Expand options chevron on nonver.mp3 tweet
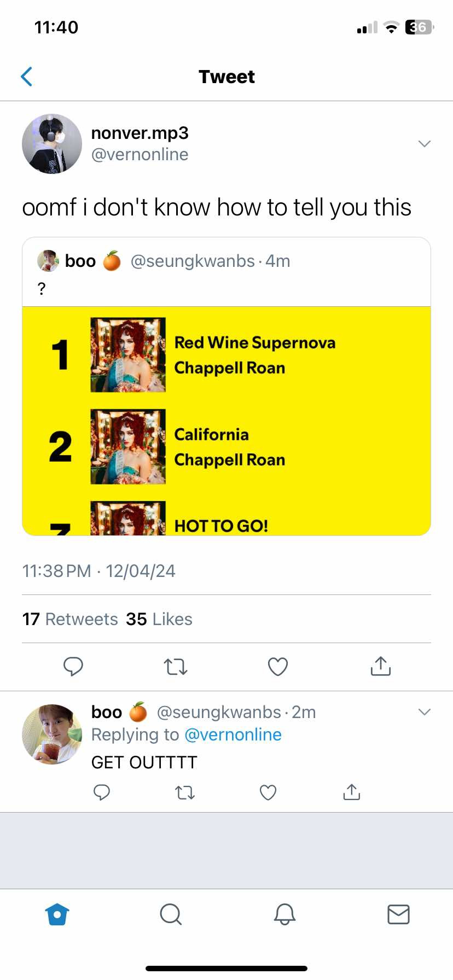The width and height of the screenshot is (453, 980). point(425,143)
